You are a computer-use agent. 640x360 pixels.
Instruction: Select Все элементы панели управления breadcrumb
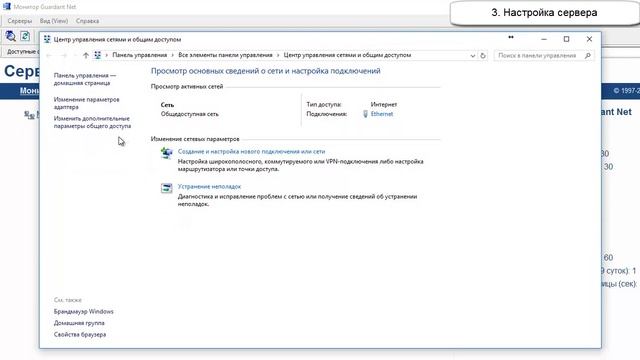(225, 55)
